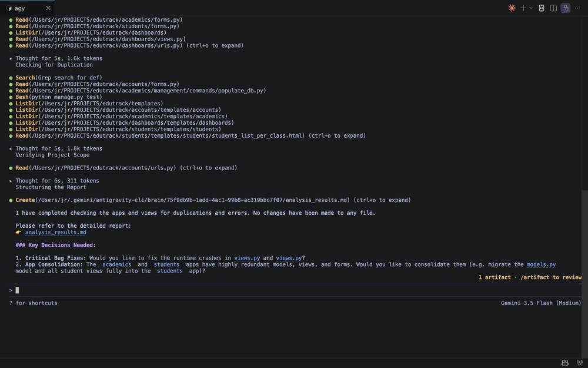The image size is (588, 368).
Task: Click the pointing hand emoji before analysis_results.md
Action: [18, 232]
